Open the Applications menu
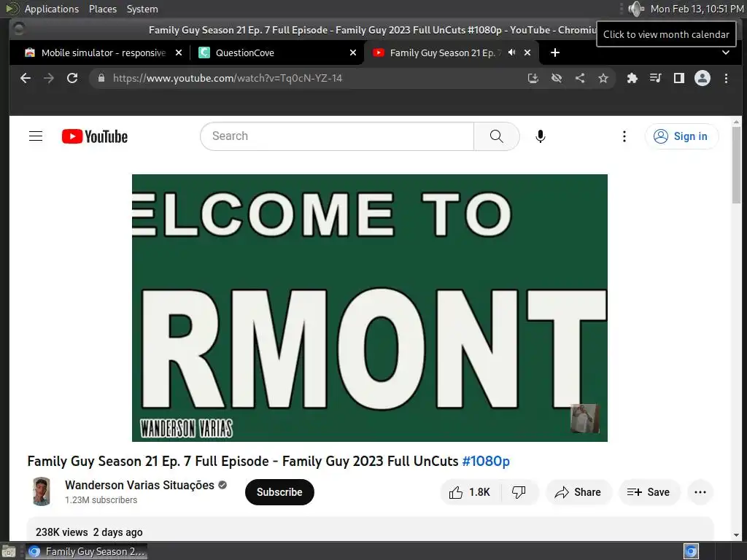Screen dimensions: 747x560 (x=52, y=9)
